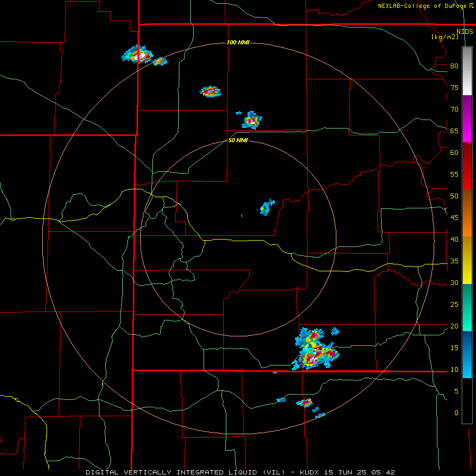Click the "05:42" timestamp in the caption

(382, 472)
